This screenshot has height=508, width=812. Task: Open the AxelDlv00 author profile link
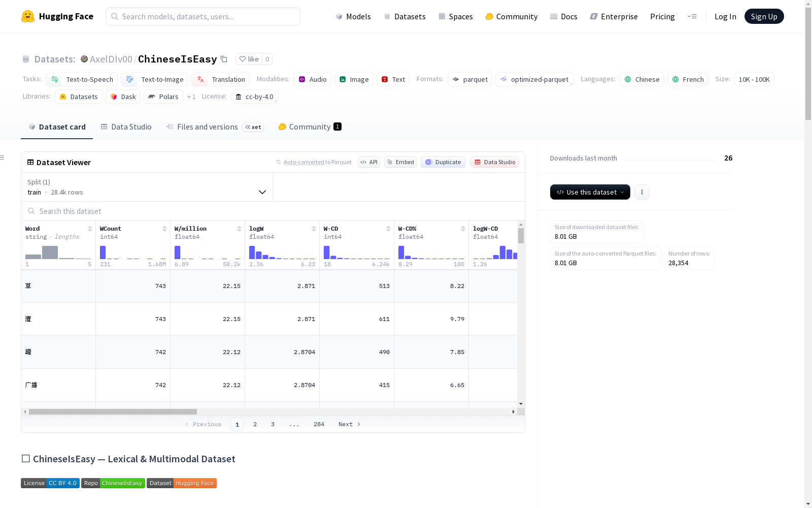coord(111,59)
